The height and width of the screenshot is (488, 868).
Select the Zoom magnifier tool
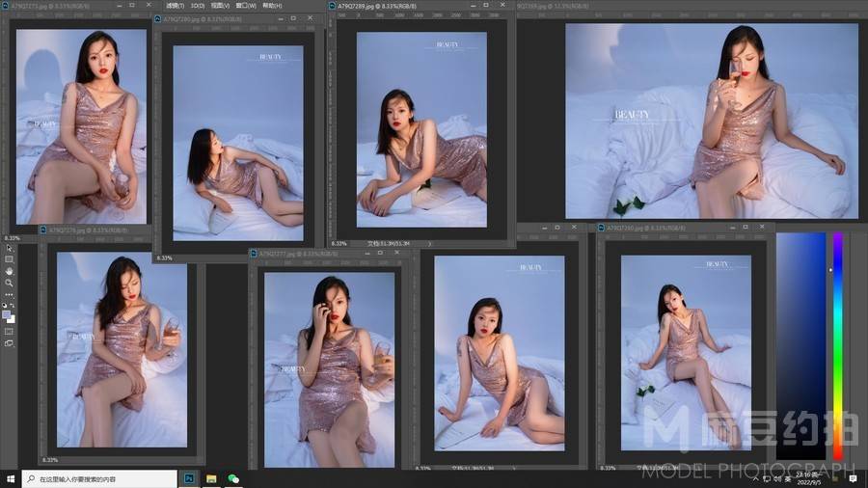pos(9,283)
